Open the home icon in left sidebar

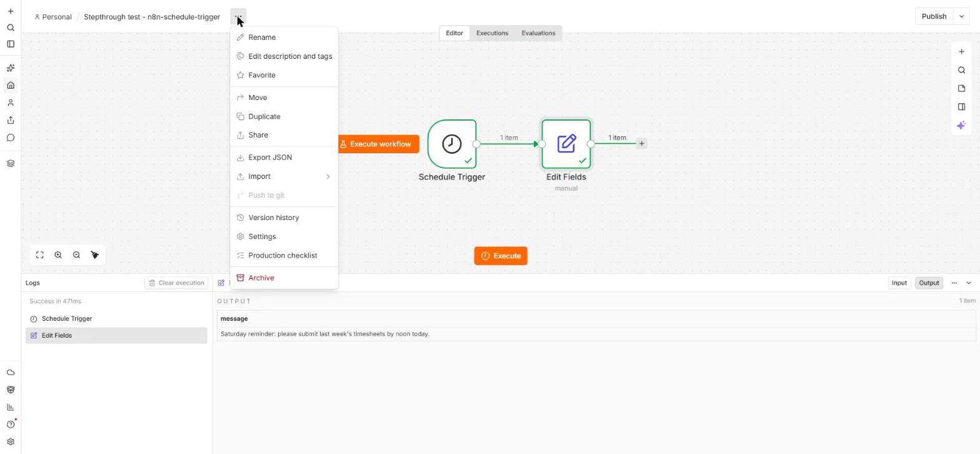11,85
